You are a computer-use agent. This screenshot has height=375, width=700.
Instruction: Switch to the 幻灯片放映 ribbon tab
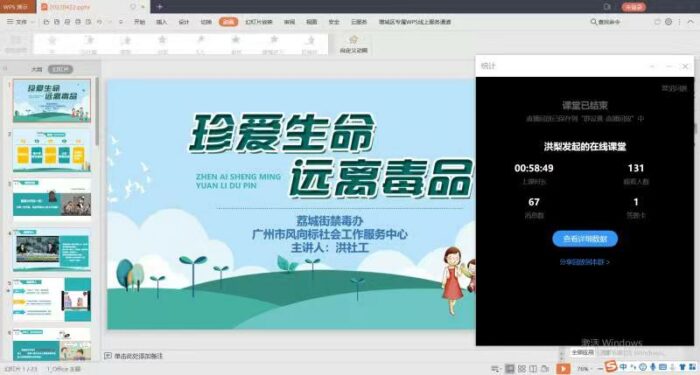258,21
